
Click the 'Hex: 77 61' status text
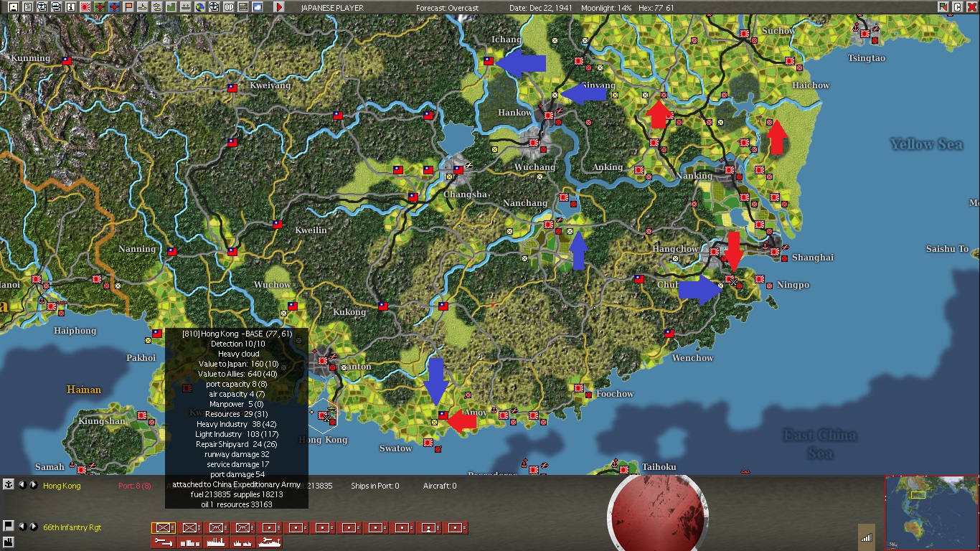[x=657, y=8]
